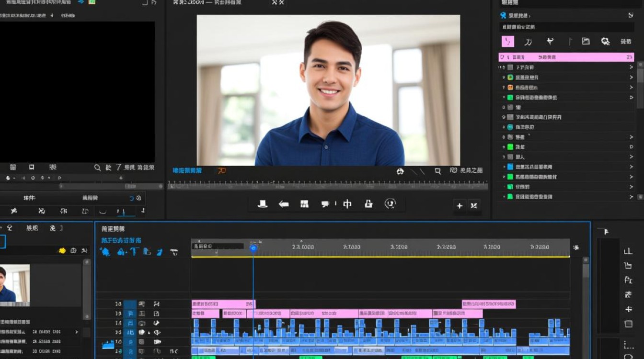Click the grid icon in the preview transport bar
This screenshot has height=359, width=644.
tap(304, 204)
